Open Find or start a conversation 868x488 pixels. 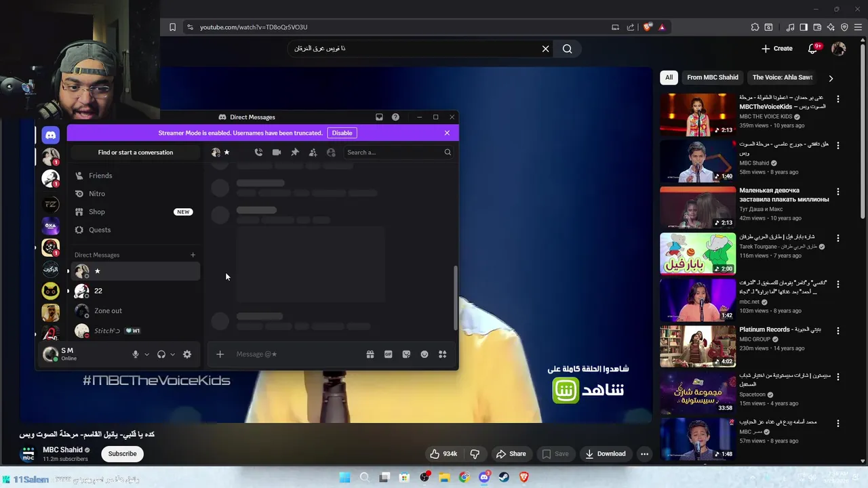click(x=136, y=152)
